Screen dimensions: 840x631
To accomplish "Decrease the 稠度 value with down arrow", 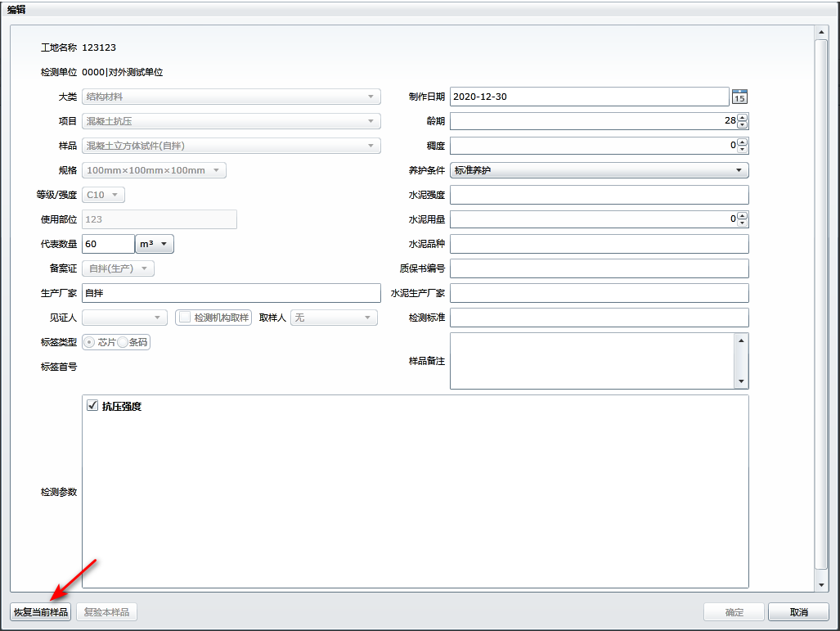I will [742, 150].
